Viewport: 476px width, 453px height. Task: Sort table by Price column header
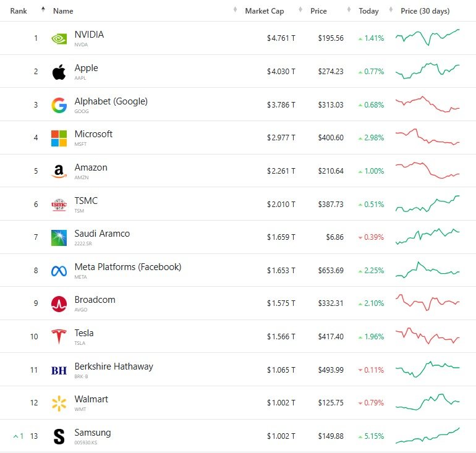point(318,11)
